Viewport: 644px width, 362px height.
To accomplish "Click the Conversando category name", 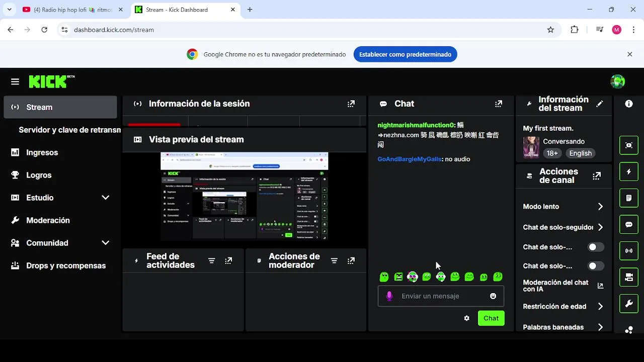I will [x=563, y=141].
